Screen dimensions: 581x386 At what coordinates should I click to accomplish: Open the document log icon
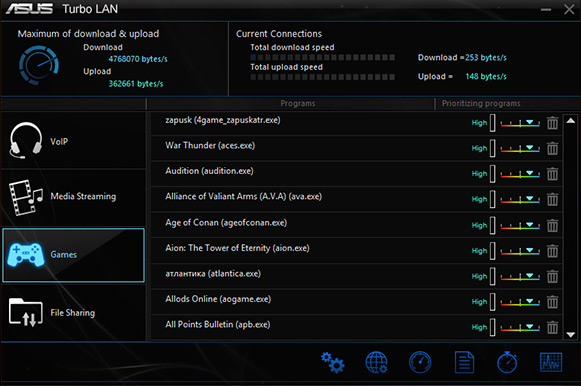(464, 362)
